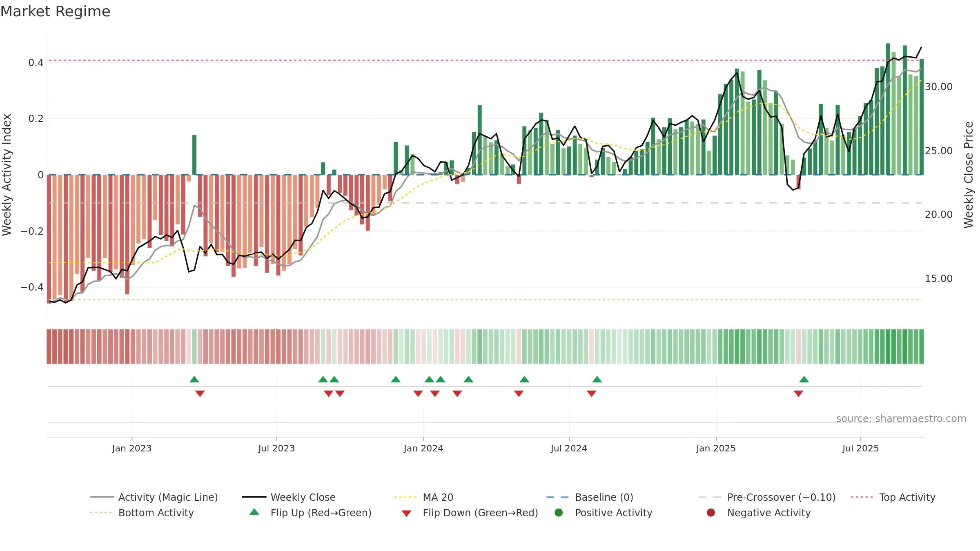Click the Positive Activity green circle icon
Screen dimensions: 980x551
click(x=559, y=513)
